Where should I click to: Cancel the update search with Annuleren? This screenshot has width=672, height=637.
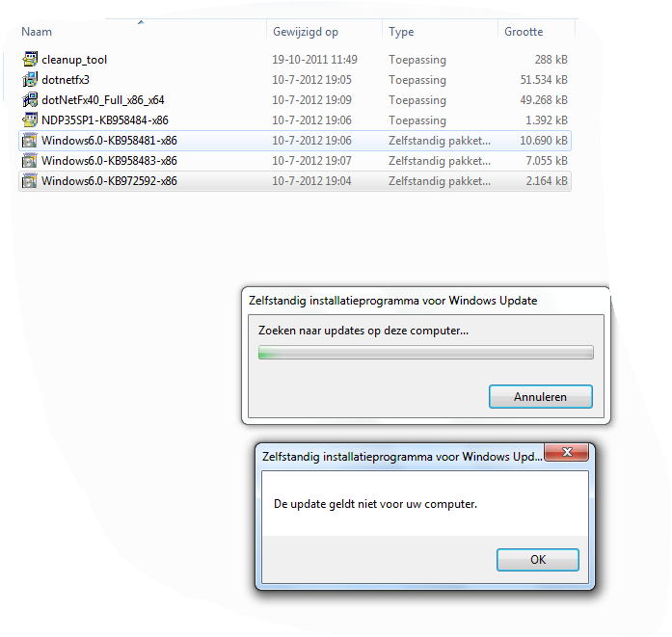[541, 397]
